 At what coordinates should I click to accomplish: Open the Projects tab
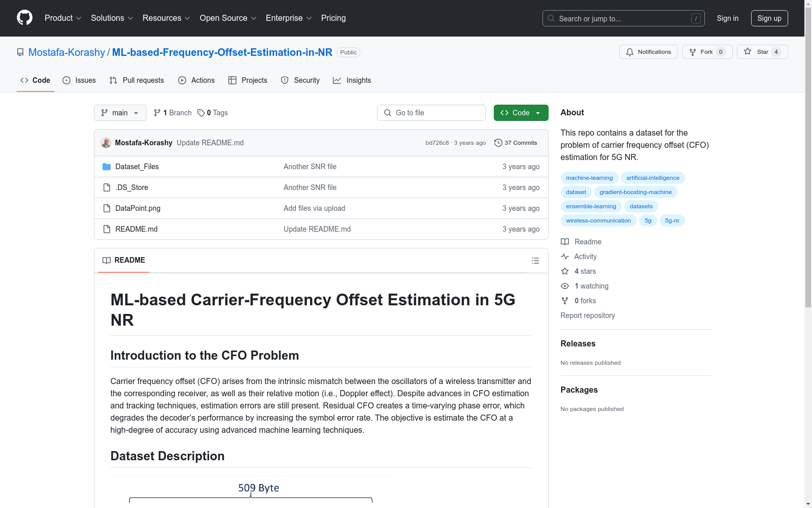[x=248, y=80]
